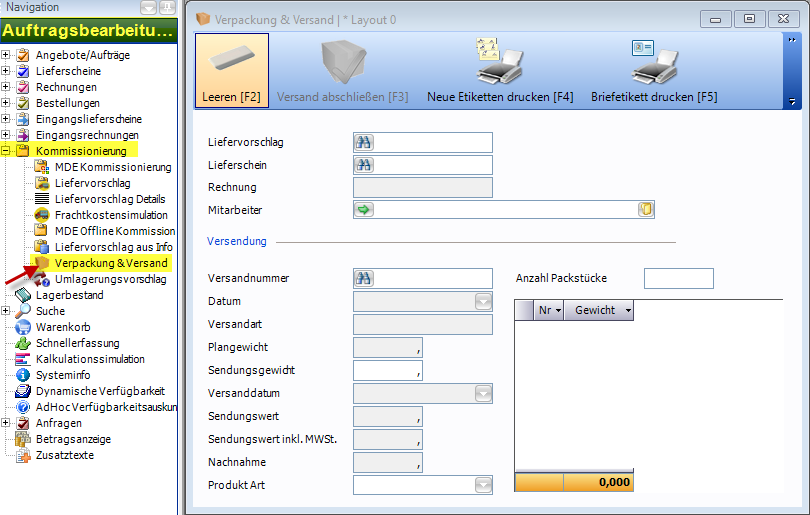Collapse the Kommissionierung tree node
The height and width of the screenshot is (515, 810).
click(7, 151)
